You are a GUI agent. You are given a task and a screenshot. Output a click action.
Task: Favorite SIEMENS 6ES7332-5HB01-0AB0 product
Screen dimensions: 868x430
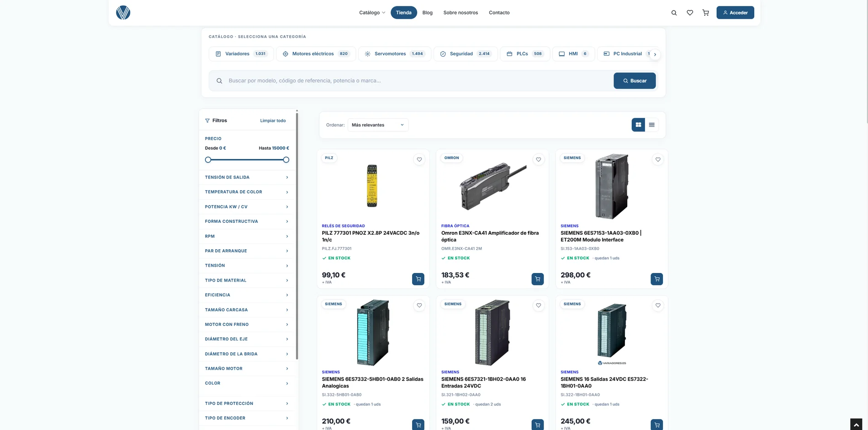tap(419, 305)
